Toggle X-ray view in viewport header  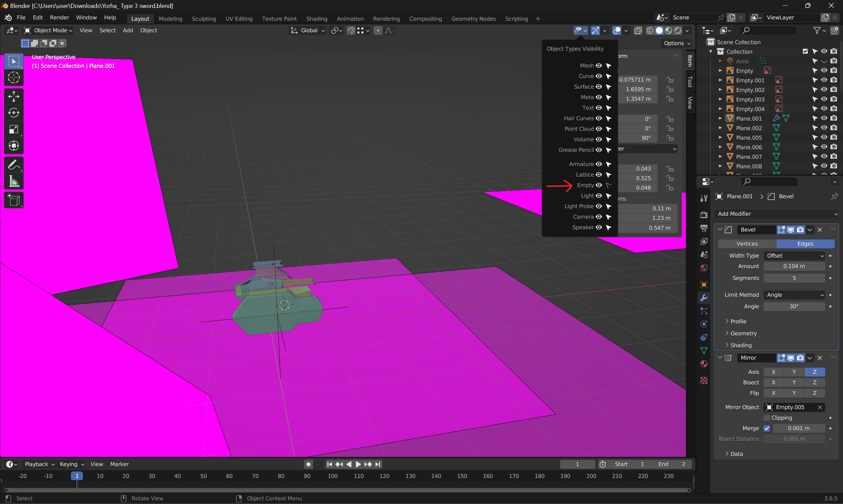[x=638, y=31]
